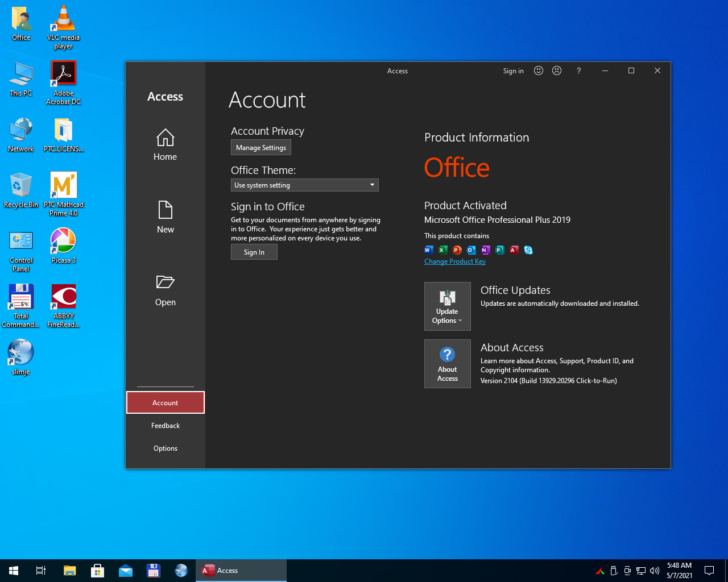Click Sign in at title bar
Screen dimensions: 728x582
click(513, 71)
